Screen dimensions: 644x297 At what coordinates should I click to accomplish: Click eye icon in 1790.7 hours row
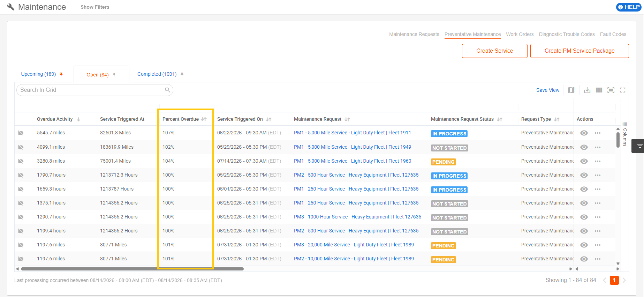point(584,175)
